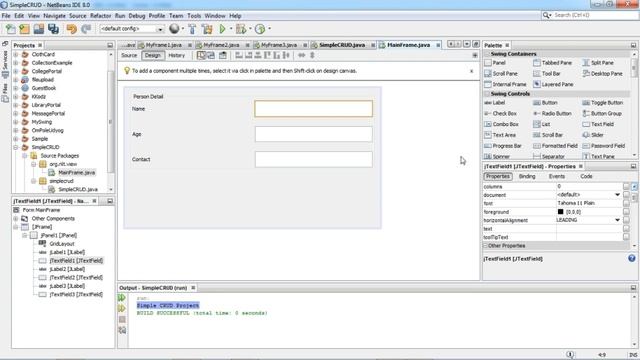Expand the Other Components node

pos(16,218)
